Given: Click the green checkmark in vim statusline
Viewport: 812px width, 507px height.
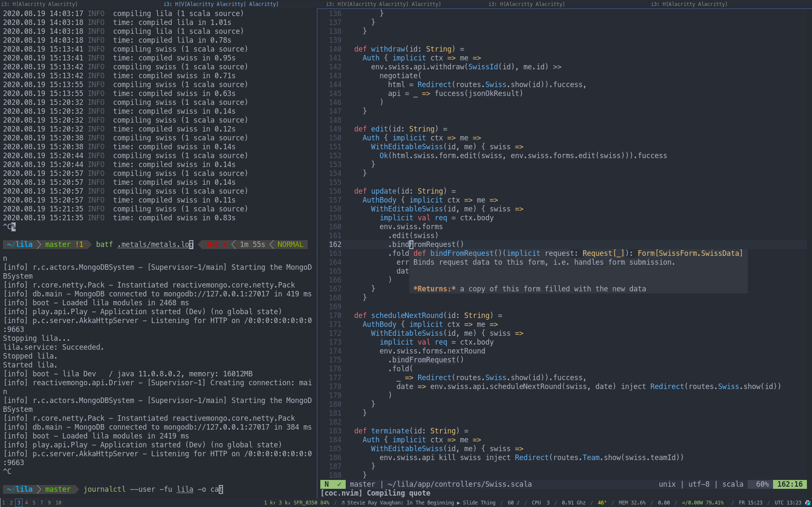Looking at the screenshot, I should [x=338, y=484].
